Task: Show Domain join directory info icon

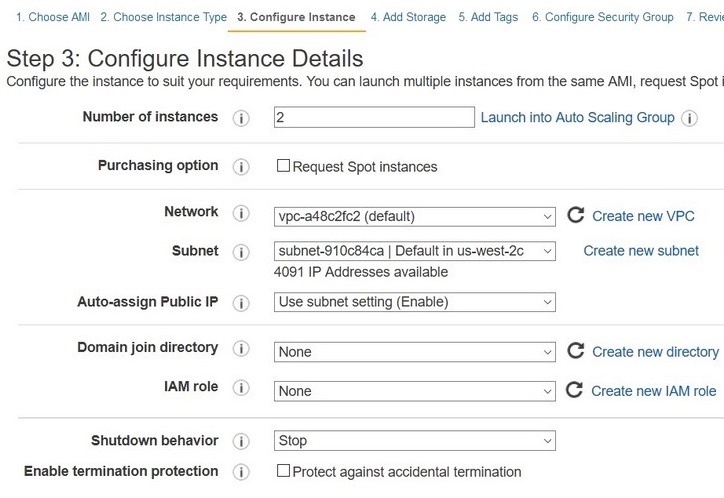Action: click(241, 348)
